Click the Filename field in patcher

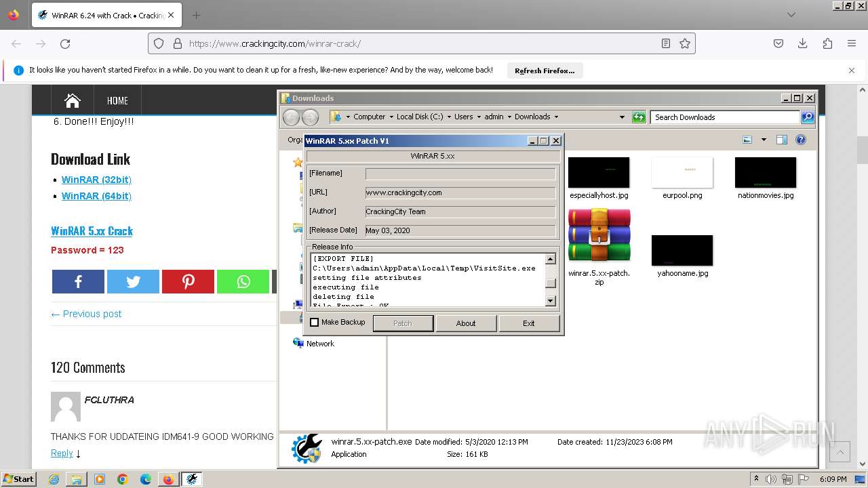(460, 174)
